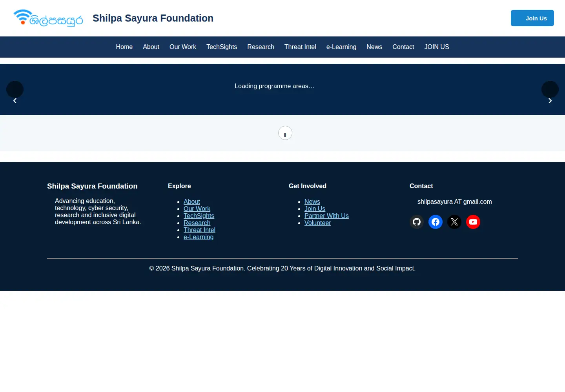Image resolution: width=565 pixels, height=392 pixels.
Task: Click the Get Involved footer heading
Action: pyautogui.click(x=308, y=186)
